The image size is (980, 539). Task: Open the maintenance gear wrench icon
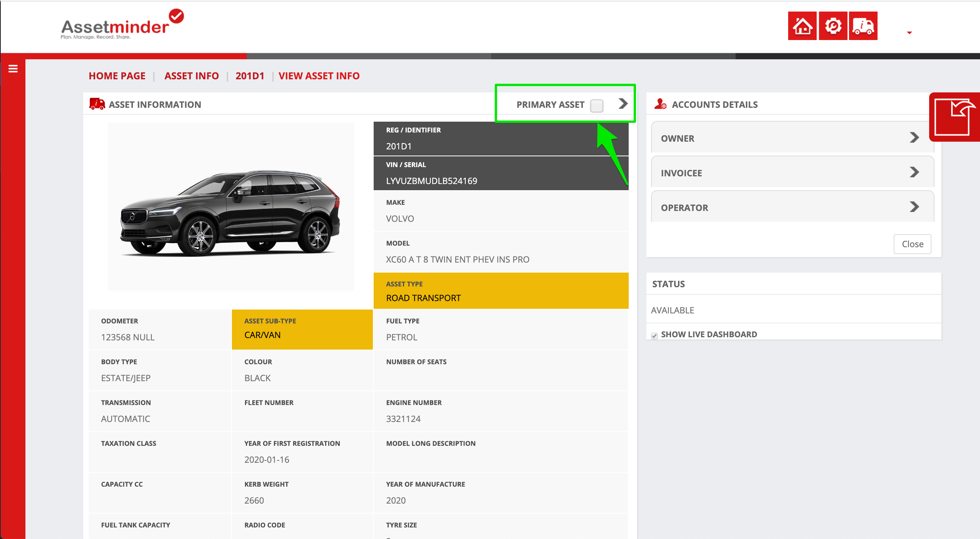click(x=833, y=26)
